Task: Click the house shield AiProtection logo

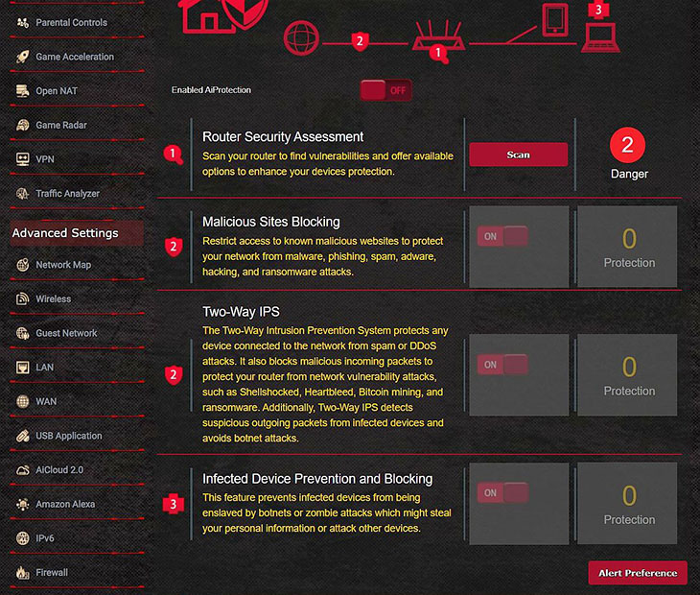Action: coord(223,16)
